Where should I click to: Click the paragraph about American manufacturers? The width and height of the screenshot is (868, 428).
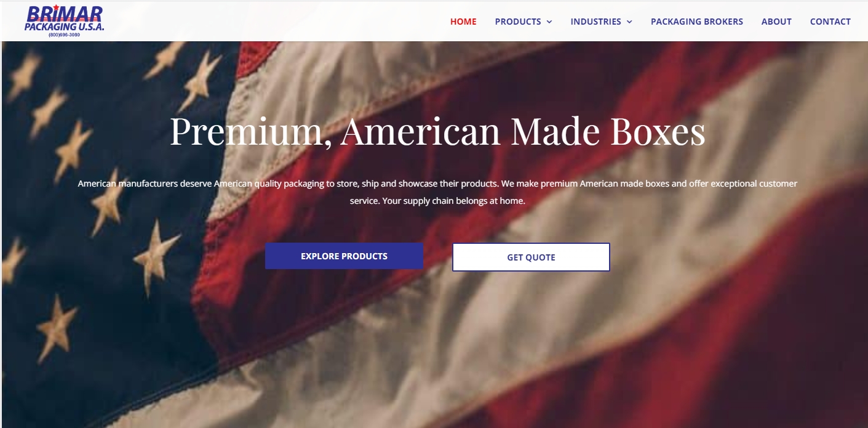[x=437, y=192]
